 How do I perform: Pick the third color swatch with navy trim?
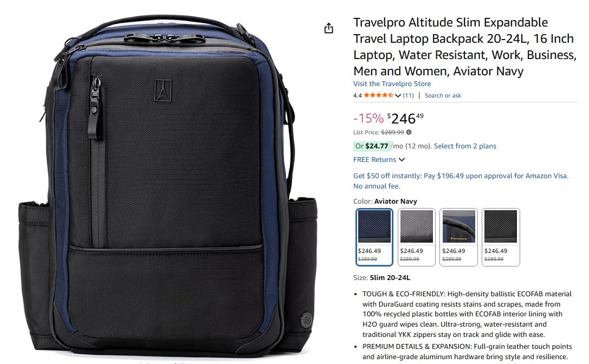pos(458,237)
